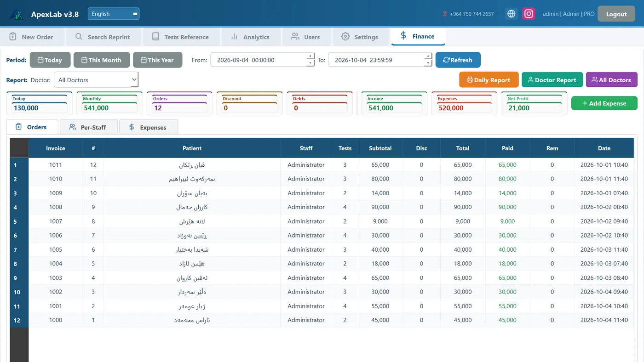Open the language selector set to English
Image resolution: width=644 pixels, height=362 pixels.
click(x=114, y=14)
